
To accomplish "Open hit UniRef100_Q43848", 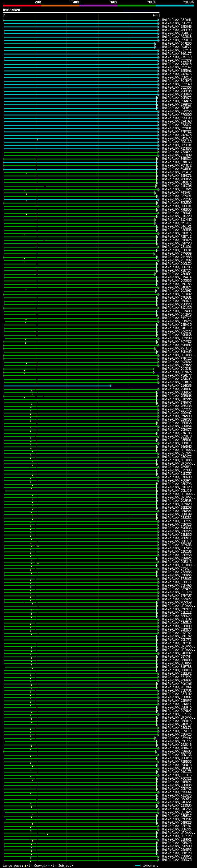I will coord(177,64).
